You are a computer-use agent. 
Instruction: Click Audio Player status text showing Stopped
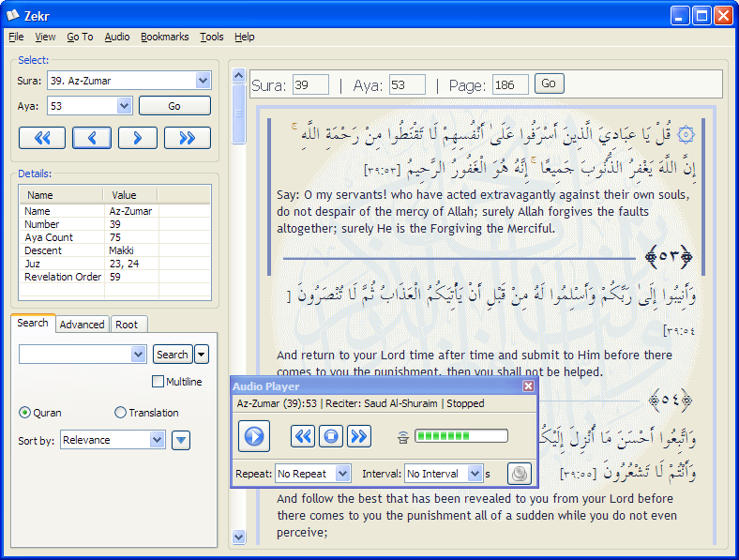[x=465, y=403]
